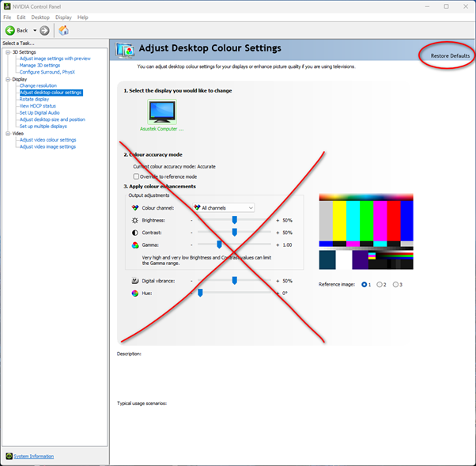Viewport: 476px width, 466px height.
Task: Click the Digital vibrance slider handle
Action: [x=235, y=281]
